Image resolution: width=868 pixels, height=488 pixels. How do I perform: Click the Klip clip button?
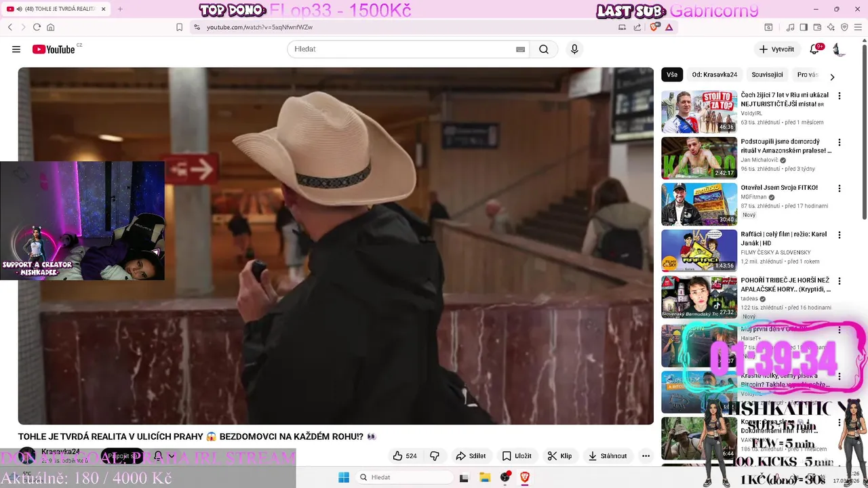pyautogui.click(x=560, y=456)
